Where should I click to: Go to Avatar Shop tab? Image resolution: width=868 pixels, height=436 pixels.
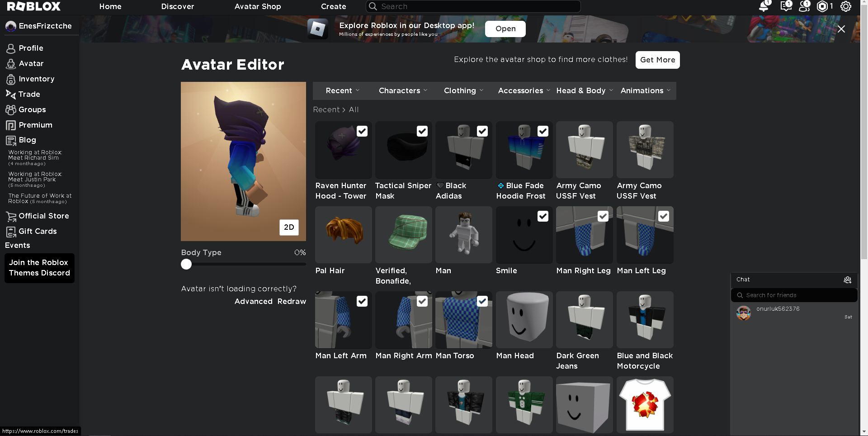(x=258, y=6)
